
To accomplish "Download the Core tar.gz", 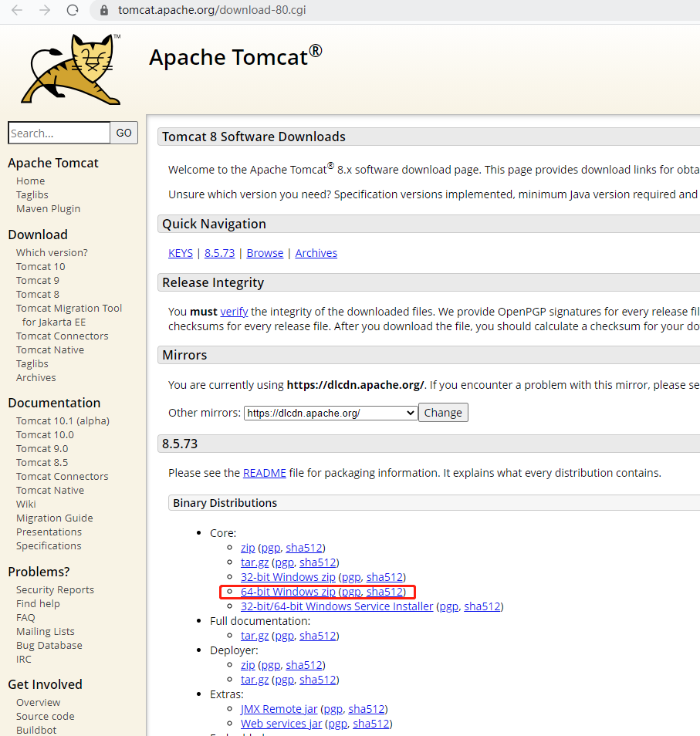I will click(255, 562).
